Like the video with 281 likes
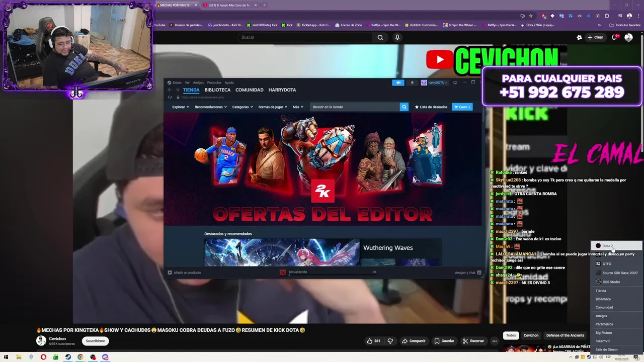 (x=374, y=341)
